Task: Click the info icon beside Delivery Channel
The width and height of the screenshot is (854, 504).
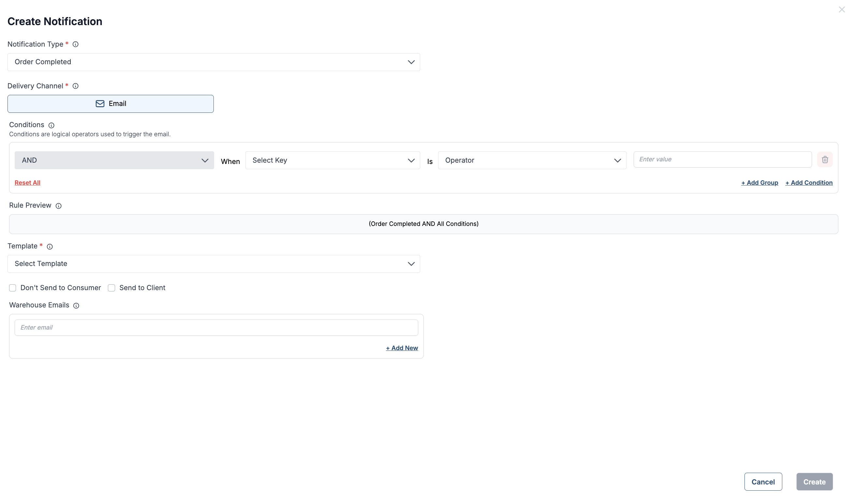Action: tap(75, 86)
